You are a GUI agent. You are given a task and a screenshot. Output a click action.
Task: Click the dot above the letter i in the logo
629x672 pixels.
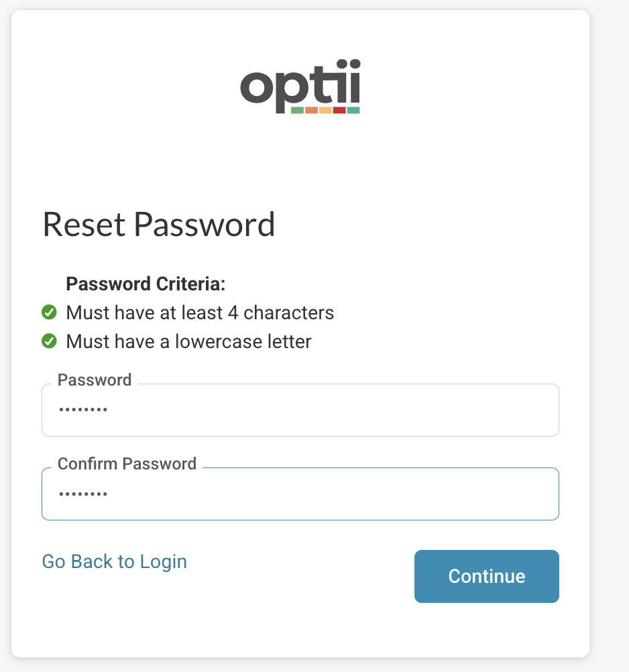(342, 63)
